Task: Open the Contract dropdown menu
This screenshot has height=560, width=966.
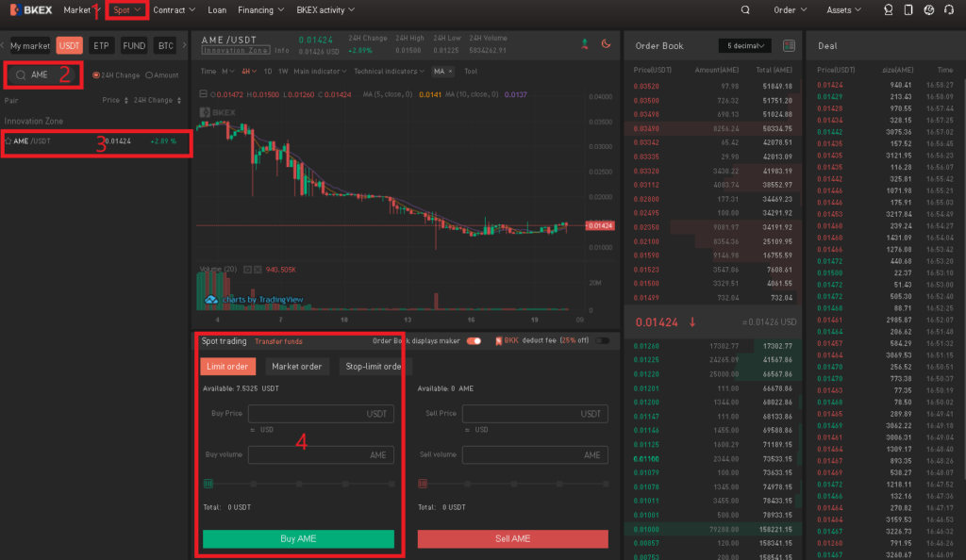Action: coord(175,9)
